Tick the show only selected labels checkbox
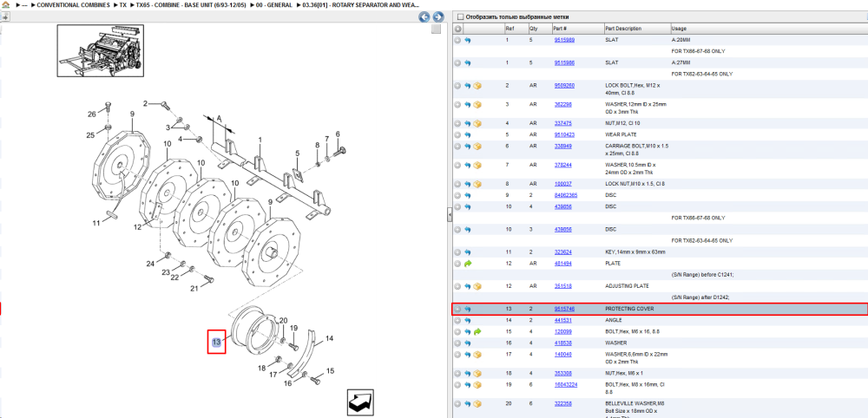The height and width of the screenshot is (418, 868). coord(460,17)
